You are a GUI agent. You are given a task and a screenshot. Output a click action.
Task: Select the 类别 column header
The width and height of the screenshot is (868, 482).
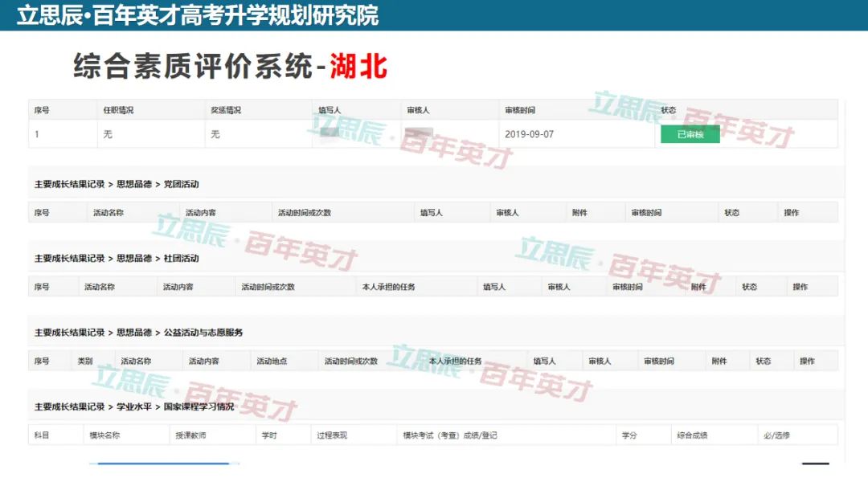click(85, 361)
